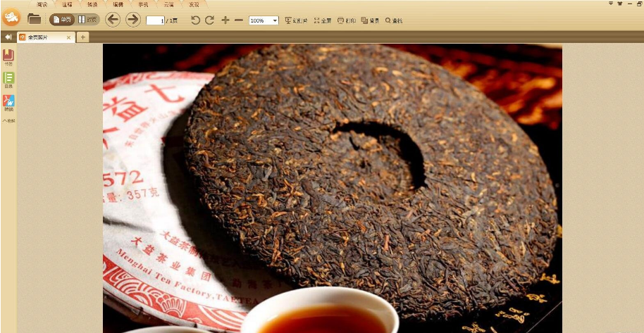This screenshot has width=644, height=333.
Task: Switch to single page (单页) view
Action: tap(62, 20)
